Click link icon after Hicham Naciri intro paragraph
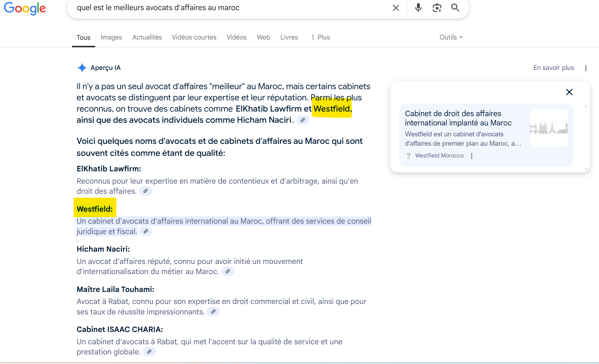The width and height of the screenshot is (599, 364). coord(303,120)
